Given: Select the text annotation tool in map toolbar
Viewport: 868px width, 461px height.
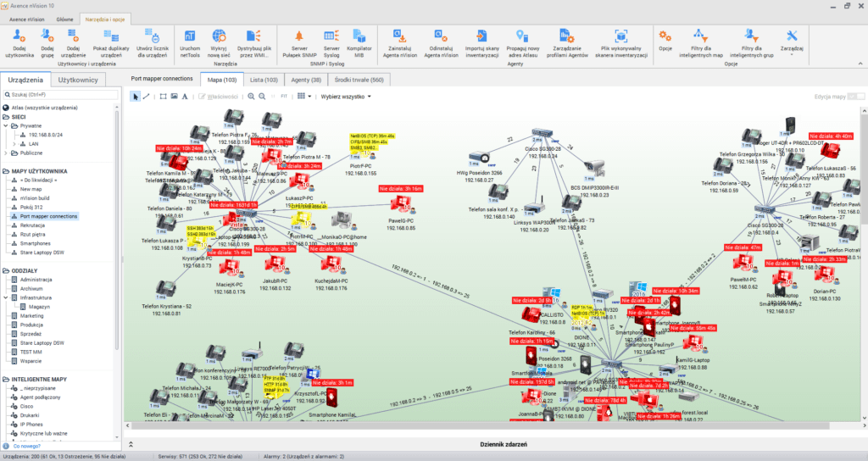Looking at the screenshot, I should tap(186, 97).
